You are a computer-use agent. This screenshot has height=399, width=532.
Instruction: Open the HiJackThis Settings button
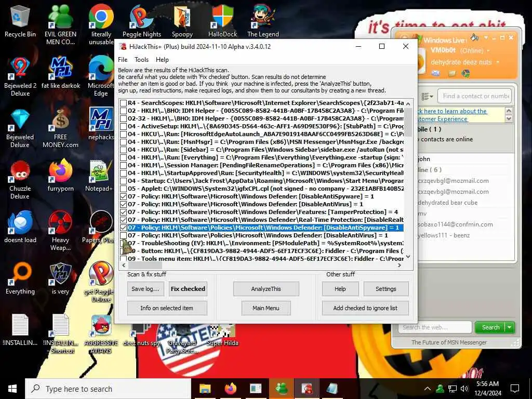[x=386, y=289]
